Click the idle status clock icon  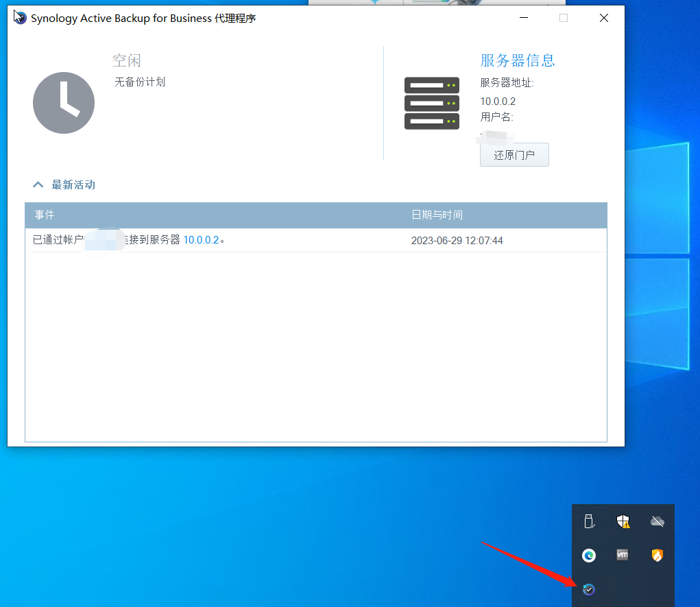pyautogui.click(x=64, y=103)
